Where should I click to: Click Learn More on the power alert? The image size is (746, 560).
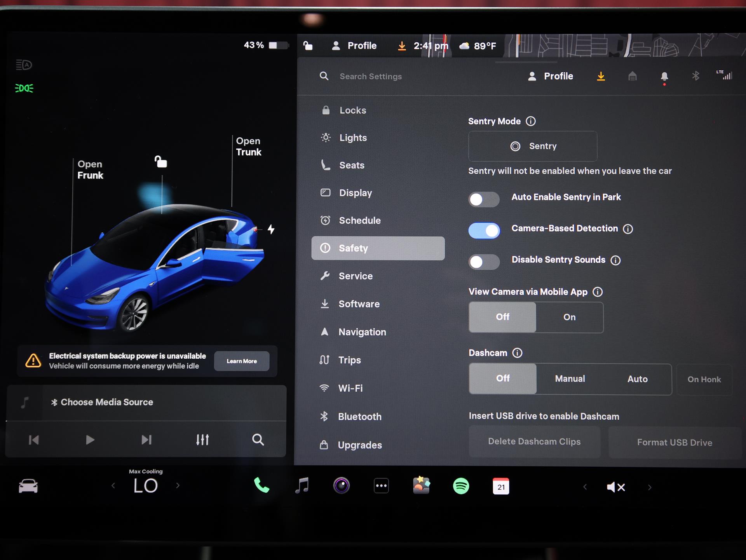tap(242, 361)
